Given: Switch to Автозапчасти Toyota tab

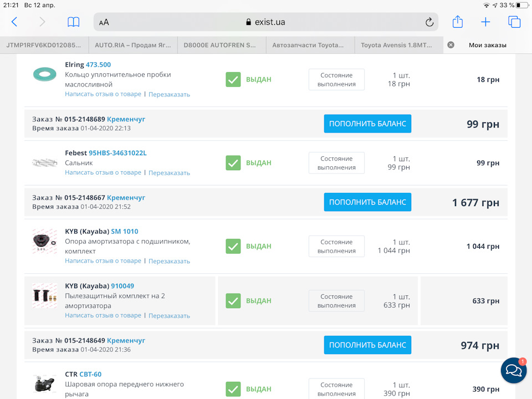Looking at the screenshot, I should point(310,45).
